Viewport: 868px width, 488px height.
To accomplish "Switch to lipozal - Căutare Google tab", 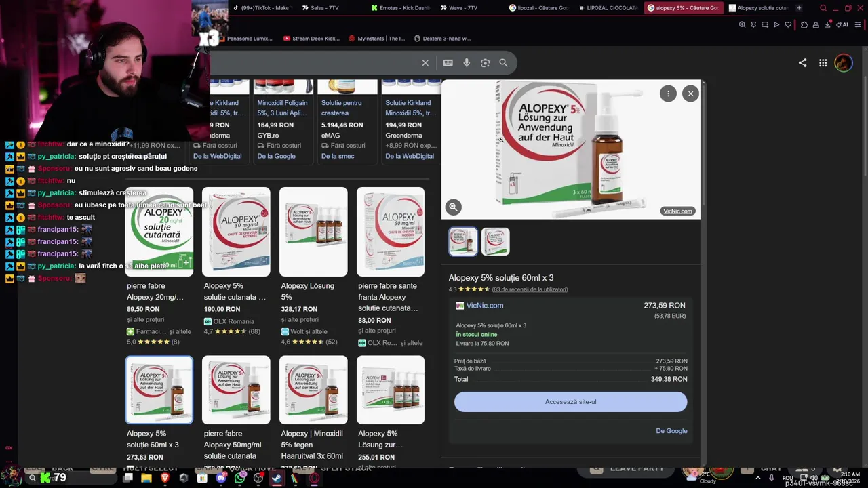I will coord(539,8).
